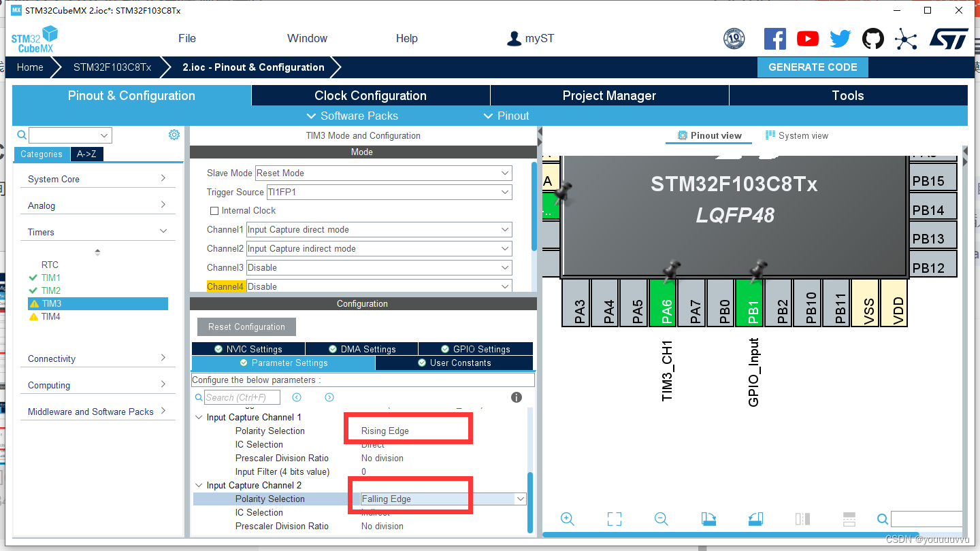This screenshot has width=980, height=551.
Task: Rotate the chip view counter-clockwise
Action: [x=755, y=519]
